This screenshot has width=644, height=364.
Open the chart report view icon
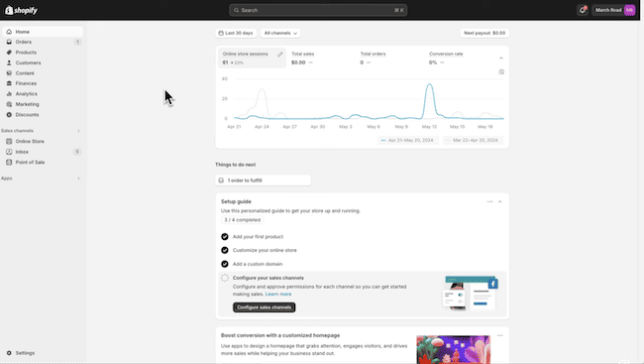coord(501,72)
